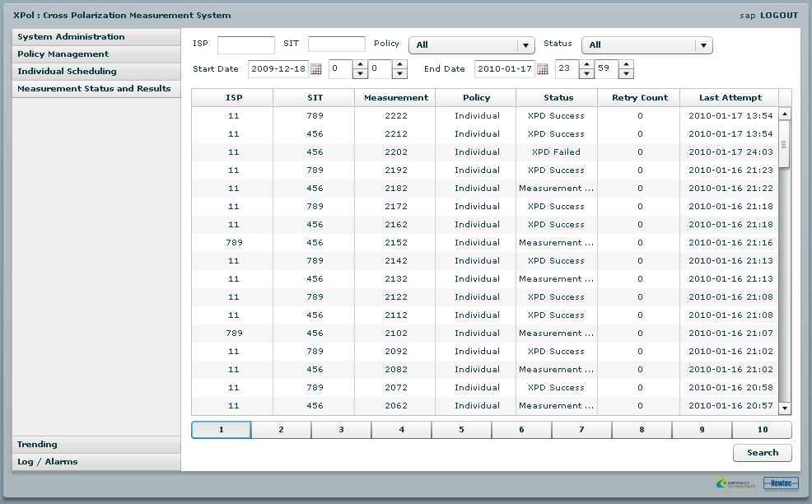Open the End Date calendar picker

click(x=542, y=69)
